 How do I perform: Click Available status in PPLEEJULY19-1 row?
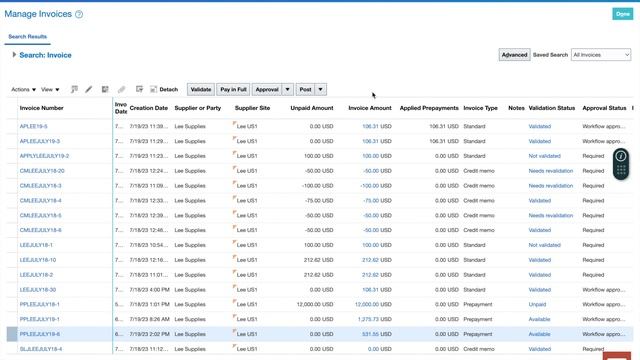click(x=539, y=319)
